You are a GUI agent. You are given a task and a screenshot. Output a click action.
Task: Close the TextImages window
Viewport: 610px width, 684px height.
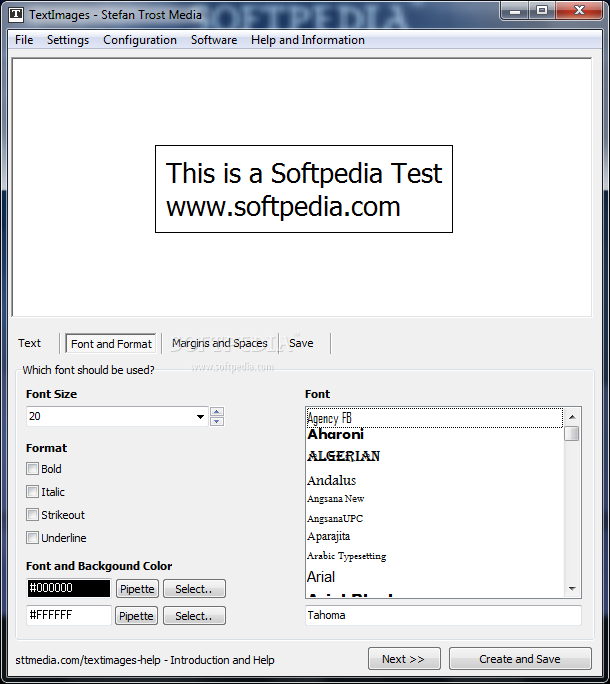(579, 10)
